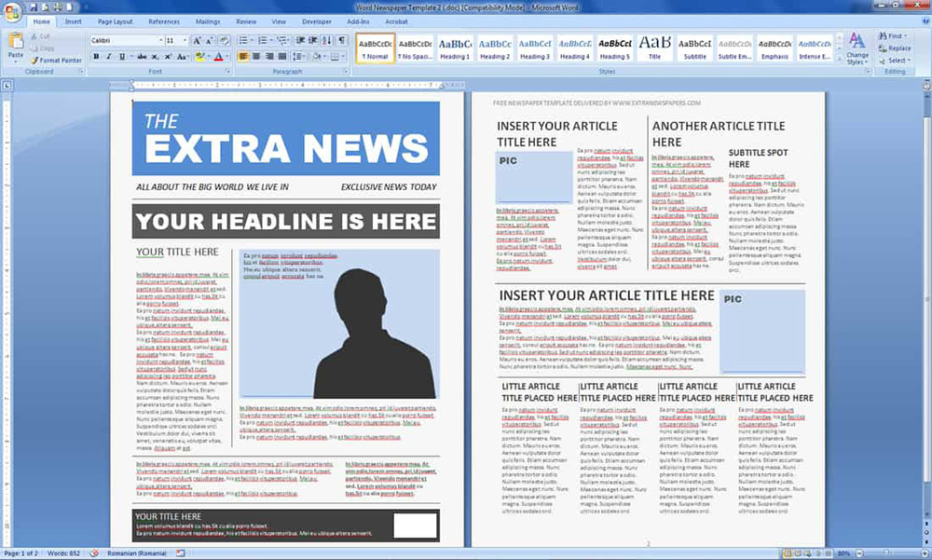Open the multilevel list dropdown
The height and width of the screenshot is (560, 932).
282,40
